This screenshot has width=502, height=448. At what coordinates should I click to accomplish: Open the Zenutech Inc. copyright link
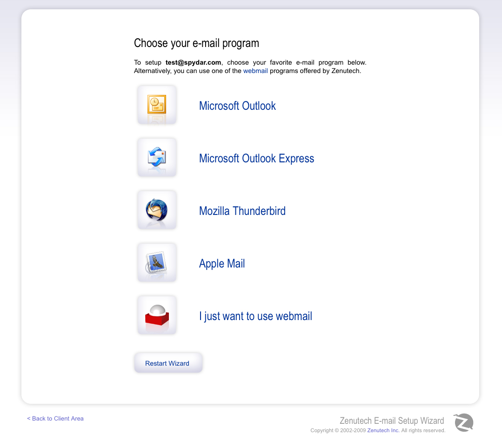[x=383, y=430]
